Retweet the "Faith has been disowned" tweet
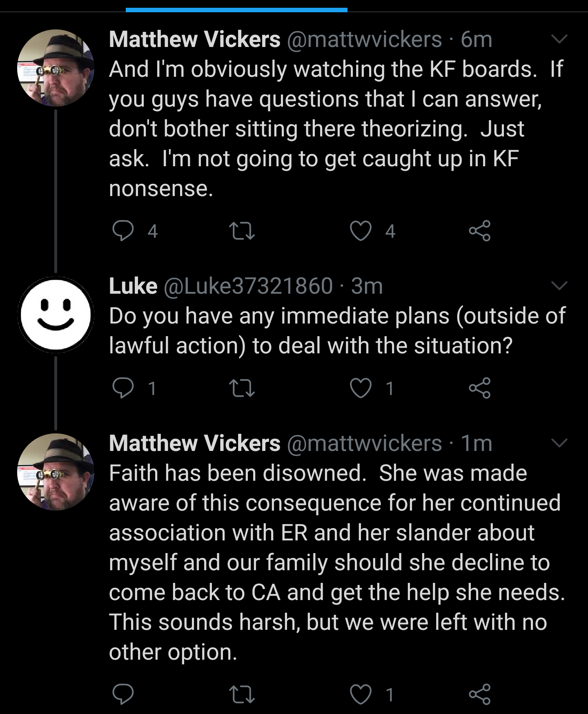588x714 pixels. coord(242,694)
